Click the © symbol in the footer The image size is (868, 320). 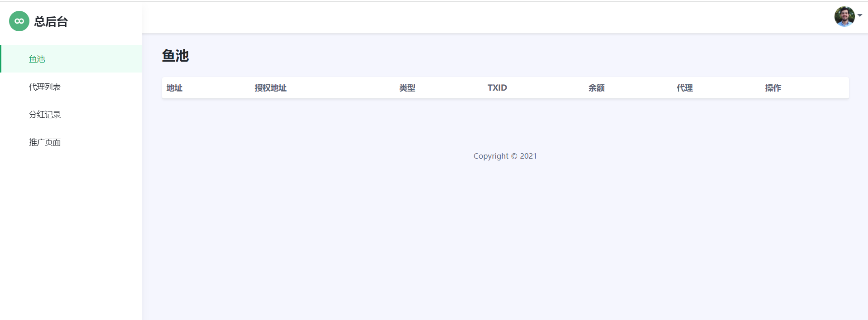coord(514,156)
